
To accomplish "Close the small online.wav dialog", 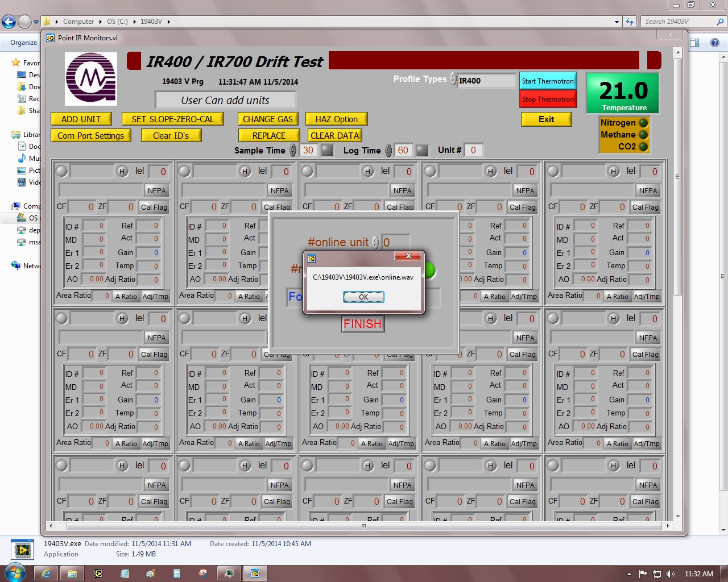I will [x=408, y=256].
